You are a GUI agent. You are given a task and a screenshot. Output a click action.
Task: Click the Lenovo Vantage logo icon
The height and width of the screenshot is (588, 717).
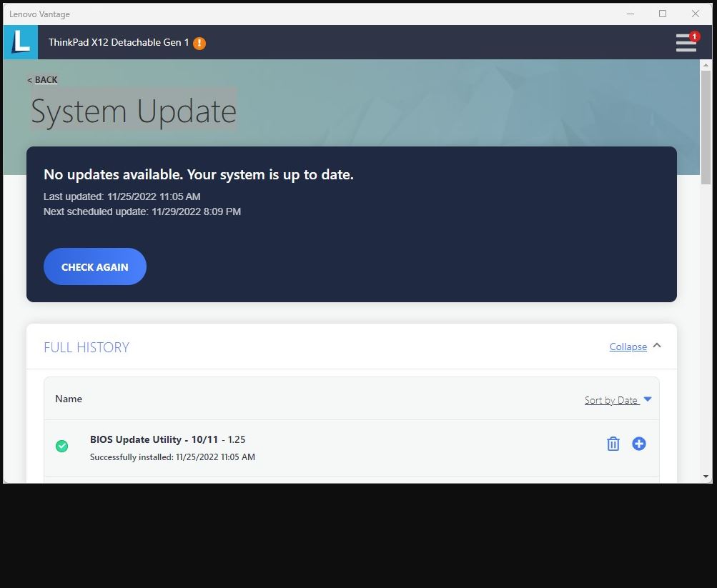click(x=21, y=42)
